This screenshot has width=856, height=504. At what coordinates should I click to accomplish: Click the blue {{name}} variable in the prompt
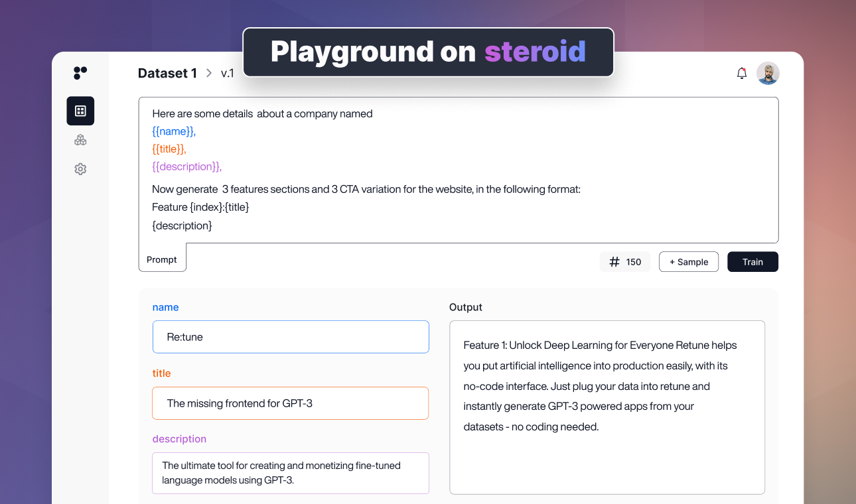point(174,131)
